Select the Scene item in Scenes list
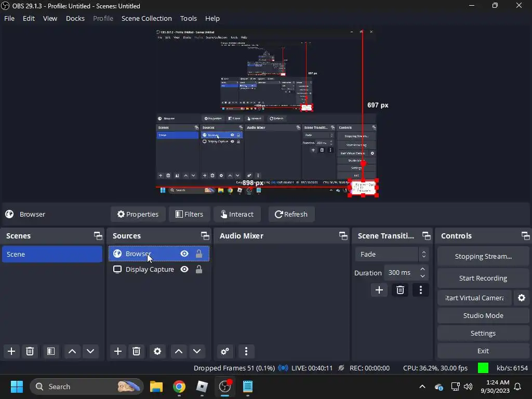This screenshot has height=399, width=532. click(52, 254)
